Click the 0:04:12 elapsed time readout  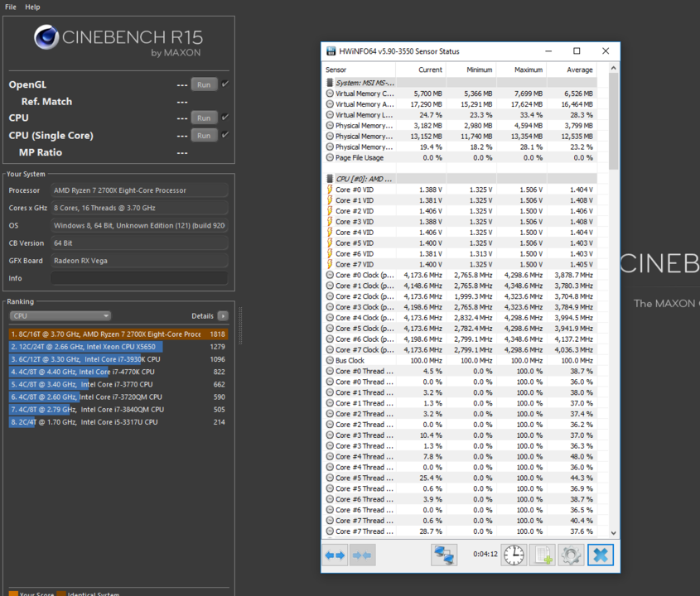(x=485, y=554)
